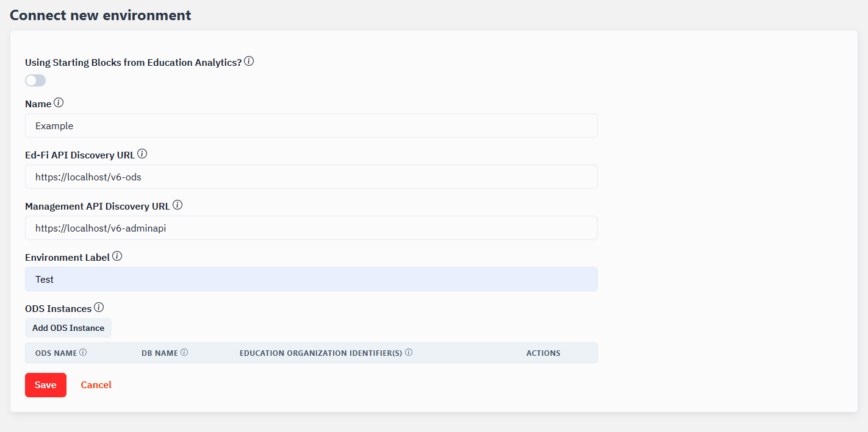Click info icon in ODS NAME column header
The image size is (868, 432).
pyautogui.click(x=83, y=352)
